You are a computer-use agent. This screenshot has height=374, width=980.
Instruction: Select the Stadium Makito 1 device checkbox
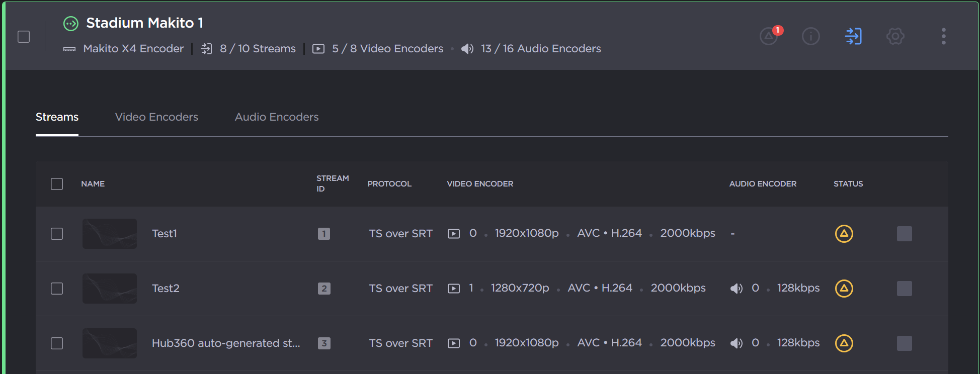coord(24,37)
